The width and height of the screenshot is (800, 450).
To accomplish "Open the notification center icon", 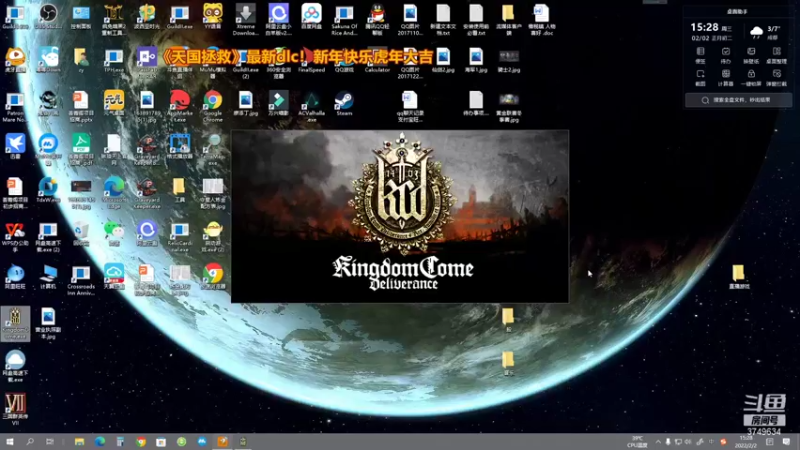I will point(786,442).
